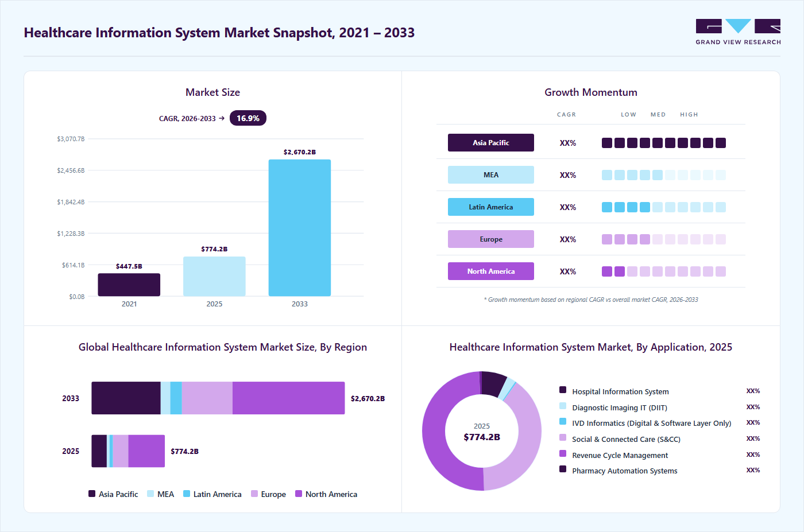Image resolution: width=804 pixels, height=532 pixels.
Task: Click the MEA legend swatch
Action: click(x=150, y=494)
